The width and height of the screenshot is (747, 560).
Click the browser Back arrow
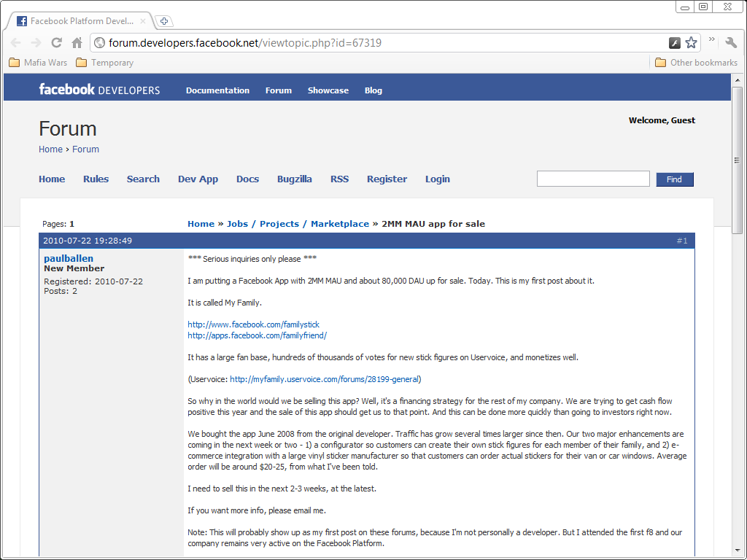pyautogui.click(x=16, y=43)
